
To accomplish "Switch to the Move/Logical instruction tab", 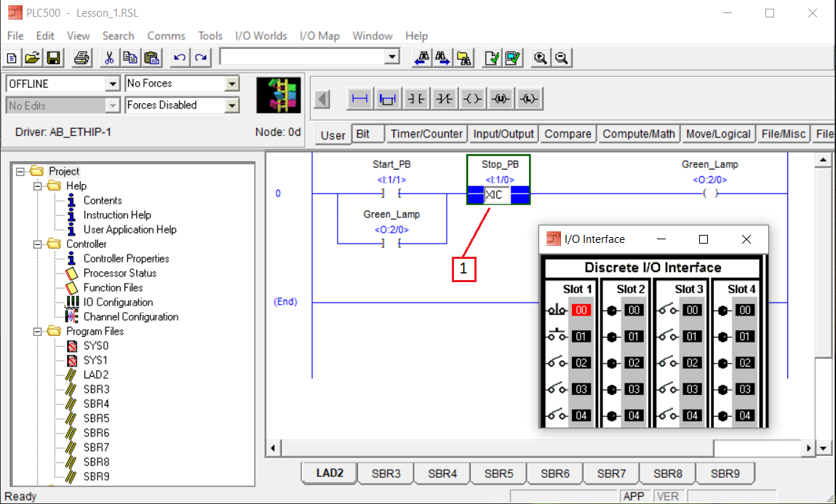I will point(718,134).
